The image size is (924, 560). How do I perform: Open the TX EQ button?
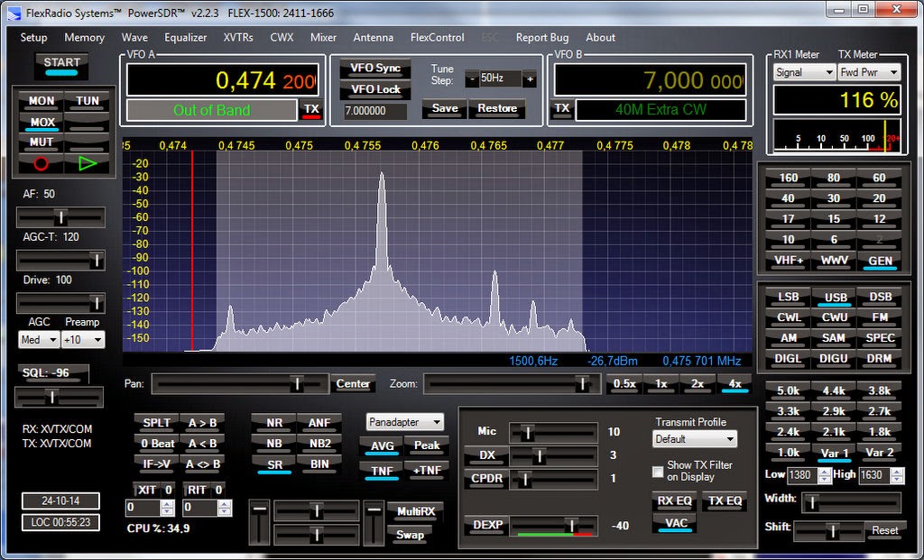pos(725,500)
